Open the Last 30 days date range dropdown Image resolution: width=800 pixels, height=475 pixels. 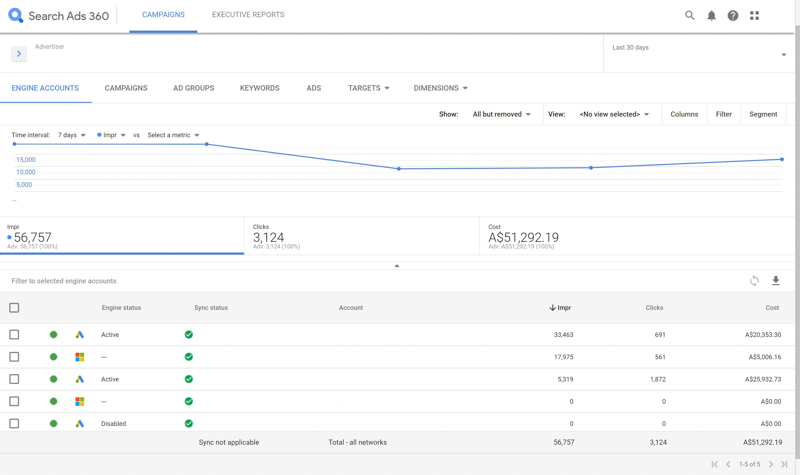(x=699, y=54)
